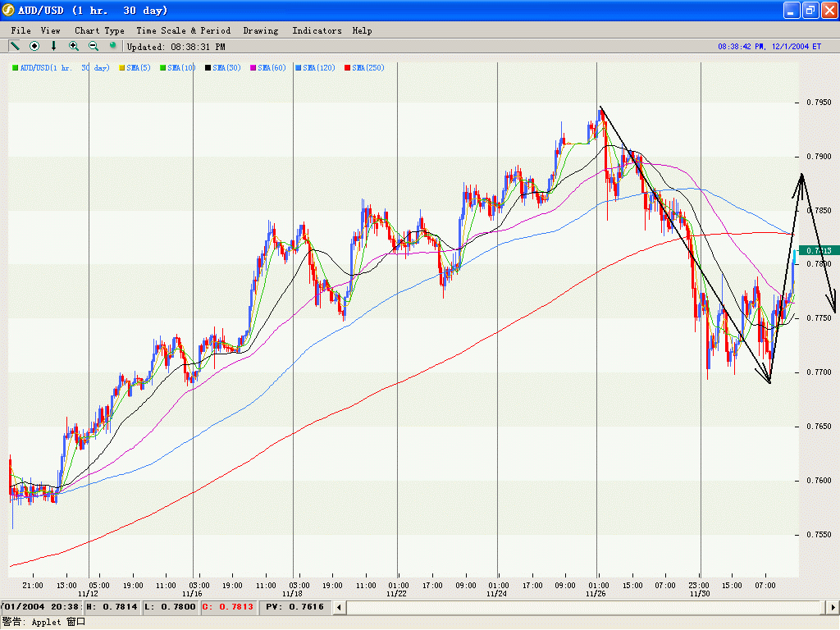Open the Drawing menu

[261, 30]
